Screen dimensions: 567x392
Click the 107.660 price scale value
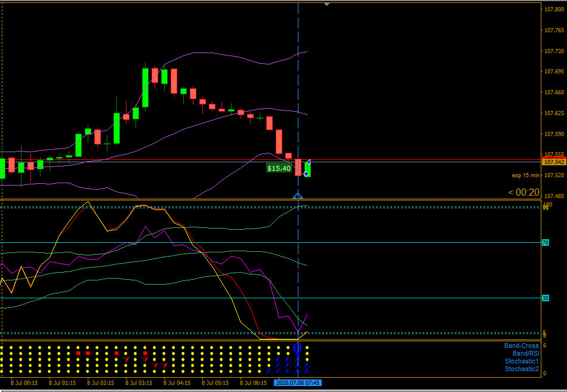(x=554, y=92)
